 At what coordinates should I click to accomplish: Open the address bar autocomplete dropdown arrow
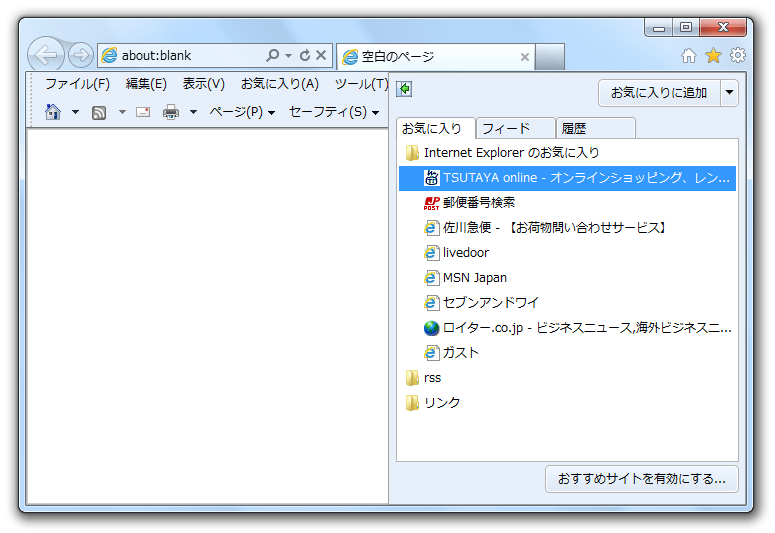289,55
